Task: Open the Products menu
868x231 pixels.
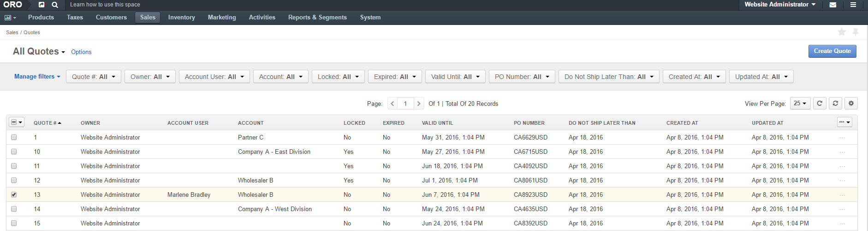Action: pos(41,18)
